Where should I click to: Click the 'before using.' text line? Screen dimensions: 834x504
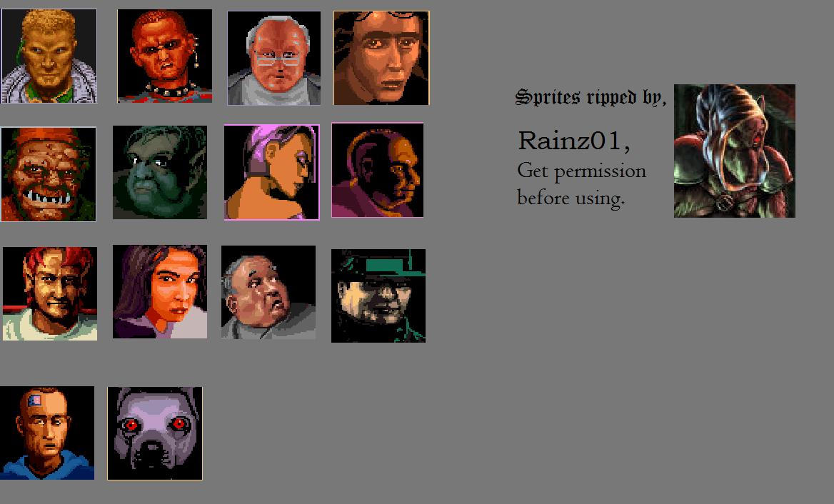pyautogui.click(x=571, y=198)
